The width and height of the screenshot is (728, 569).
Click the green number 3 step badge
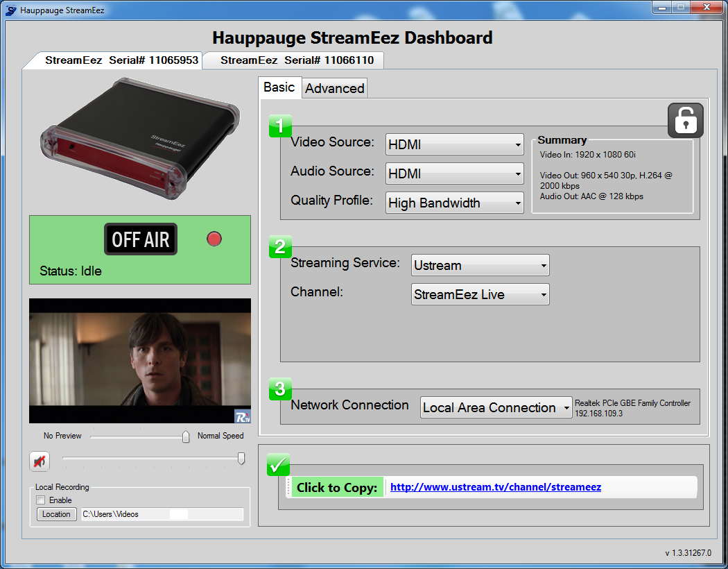279,389
